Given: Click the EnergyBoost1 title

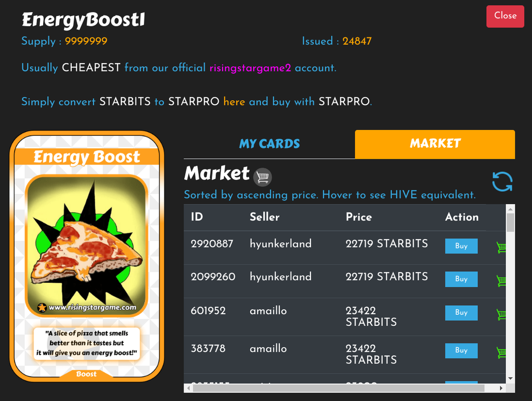Looking at the screenshot, I should click(83, 20).
